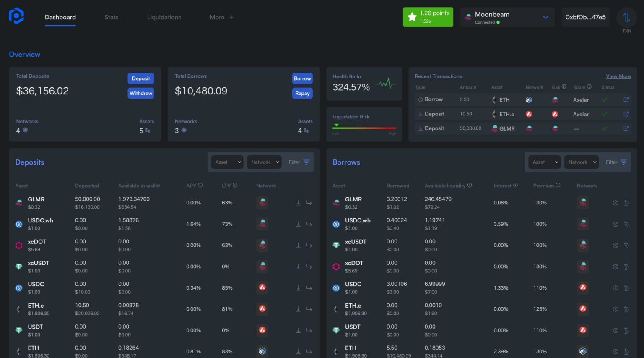Image resolution: width=644 pixels, height=358 pixels.
Task: Click the Gas info icon in Recent Transactions
Action: click(563, 87)
